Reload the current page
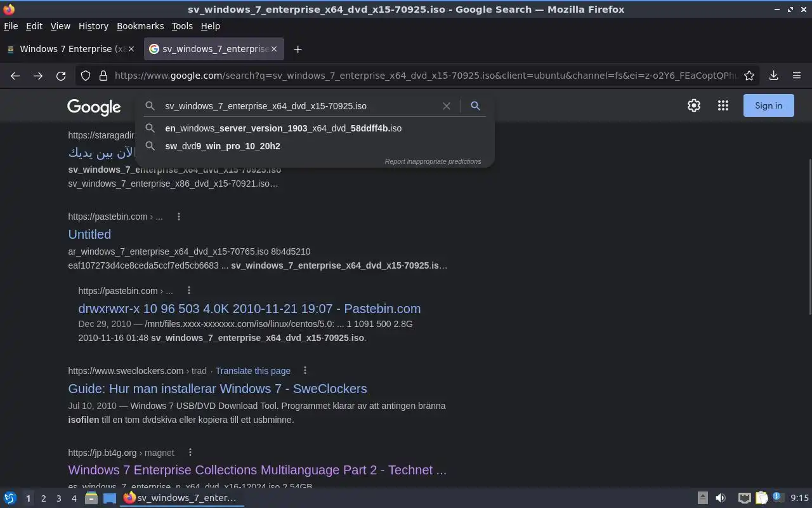Image resolution: width=812 pixels, height=508 pixels. pyautogui.click(x=61, y=76)
